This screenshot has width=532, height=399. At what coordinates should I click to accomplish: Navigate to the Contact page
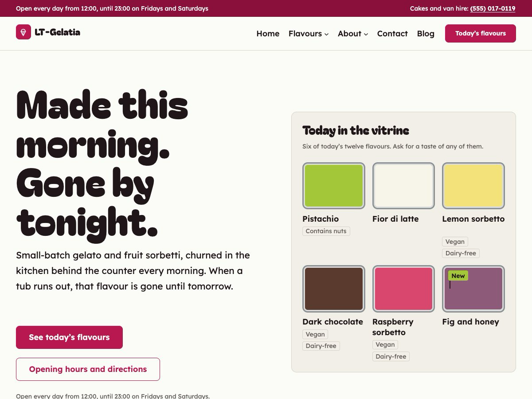click(x=392, y=34)
